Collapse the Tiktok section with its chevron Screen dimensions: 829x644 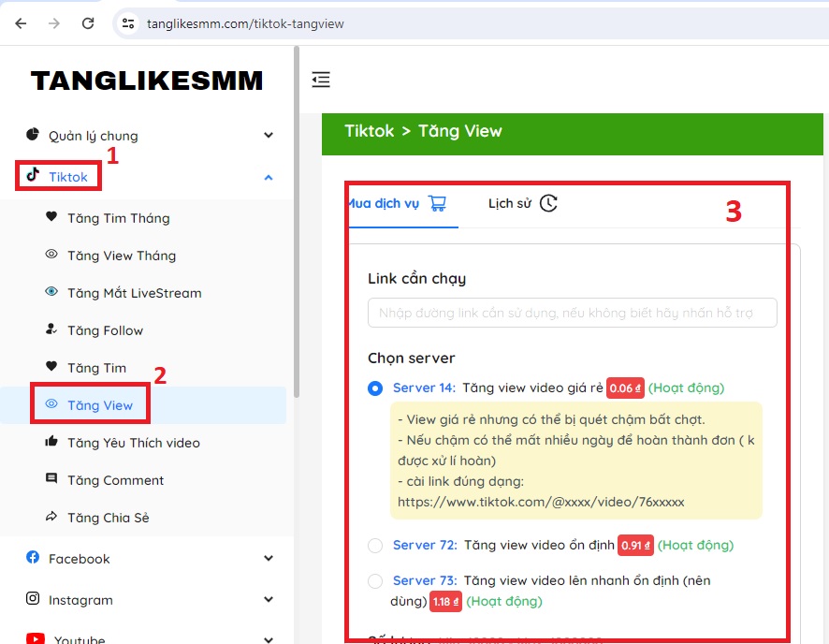point(269,178)
